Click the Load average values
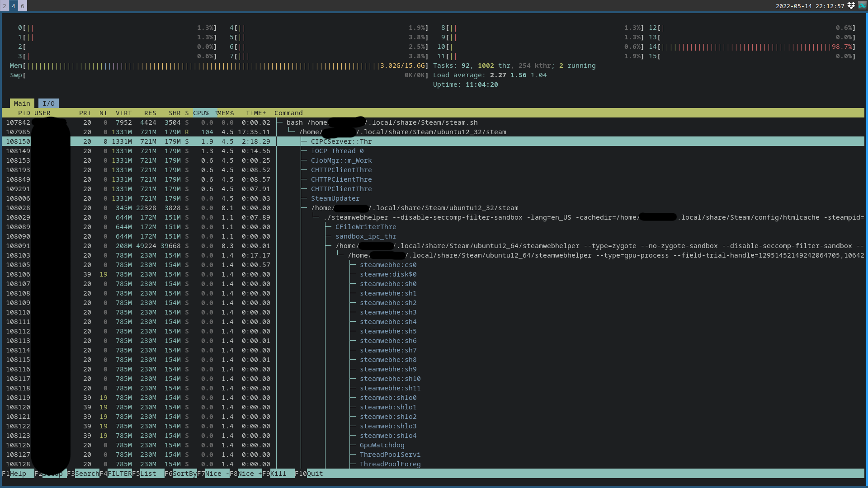This screenshot has height=488, width=868. click(x=518, y=75)
